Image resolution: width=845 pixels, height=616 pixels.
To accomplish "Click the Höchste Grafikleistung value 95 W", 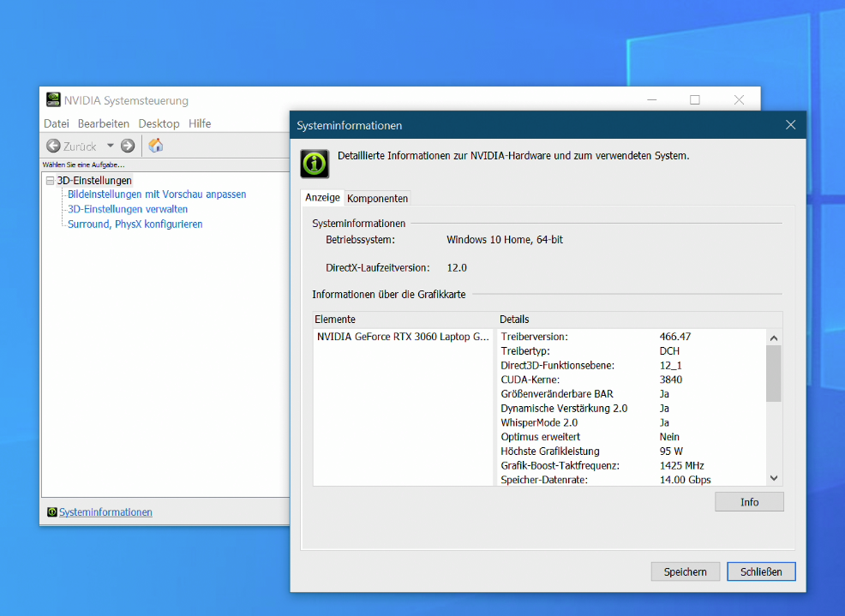I will [x=671, y=452].
